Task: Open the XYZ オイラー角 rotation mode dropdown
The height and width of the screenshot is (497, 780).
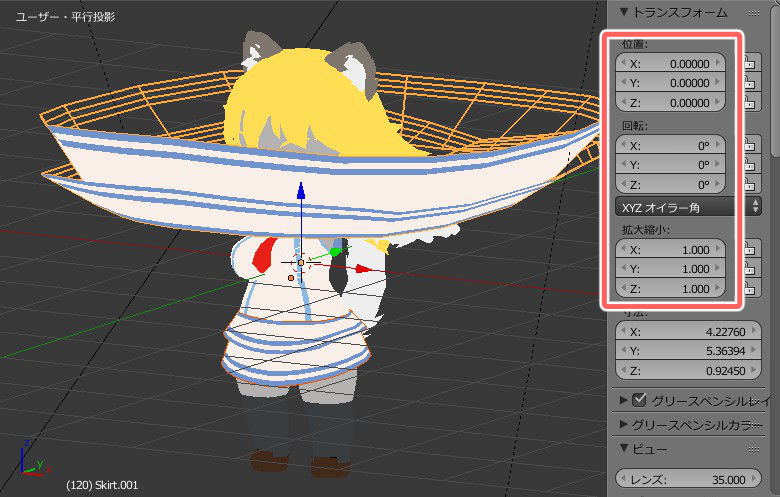Action: tap(689, 207)
